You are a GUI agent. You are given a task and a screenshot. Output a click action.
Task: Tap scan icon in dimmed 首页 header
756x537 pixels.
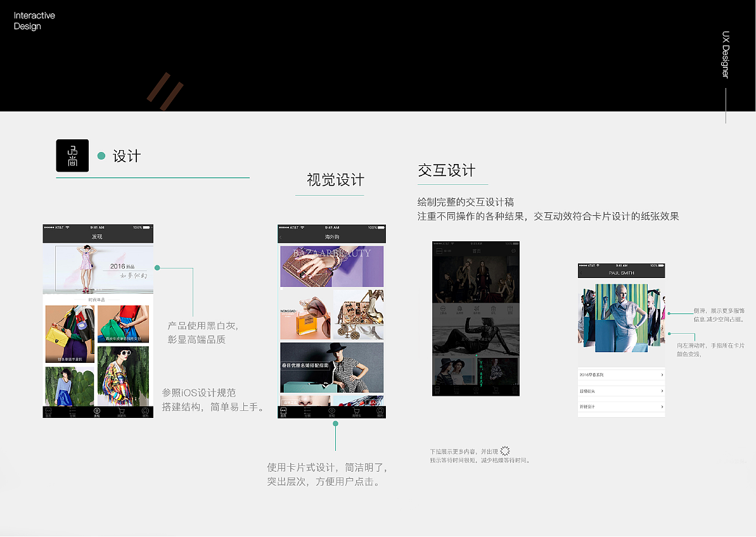(x=439, y=251)
